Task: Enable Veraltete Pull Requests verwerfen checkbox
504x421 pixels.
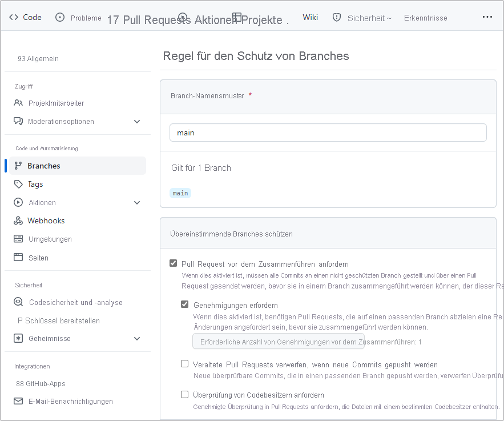Action: pyautogui.click(x=185, y=364)
